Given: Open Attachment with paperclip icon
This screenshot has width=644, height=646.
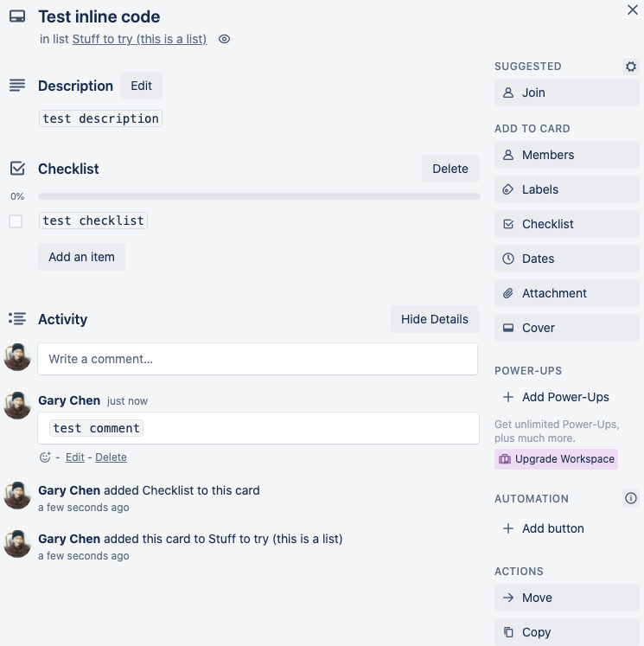Looking at the screenshot, I should pyautogui.click(x=566, y=293).
